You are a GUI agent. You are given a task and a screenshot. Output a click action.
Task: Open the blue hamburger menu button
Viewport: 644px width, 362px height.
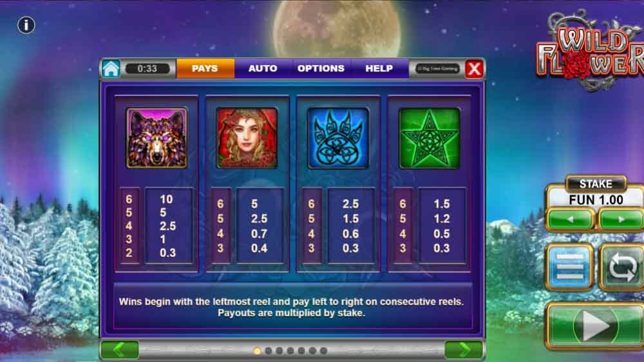coord(569,267)
